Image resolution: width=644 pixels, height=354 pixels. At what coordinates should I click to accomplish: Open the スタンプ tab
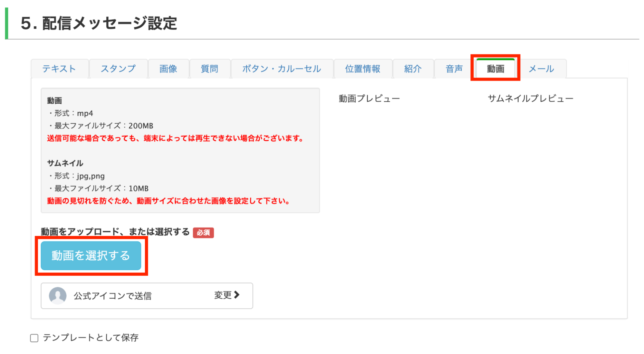click(118, 69)
